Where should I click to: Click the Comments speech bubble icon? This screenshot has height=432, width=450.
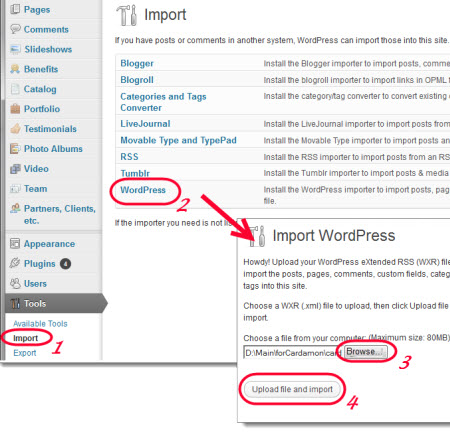coord(15,29)
